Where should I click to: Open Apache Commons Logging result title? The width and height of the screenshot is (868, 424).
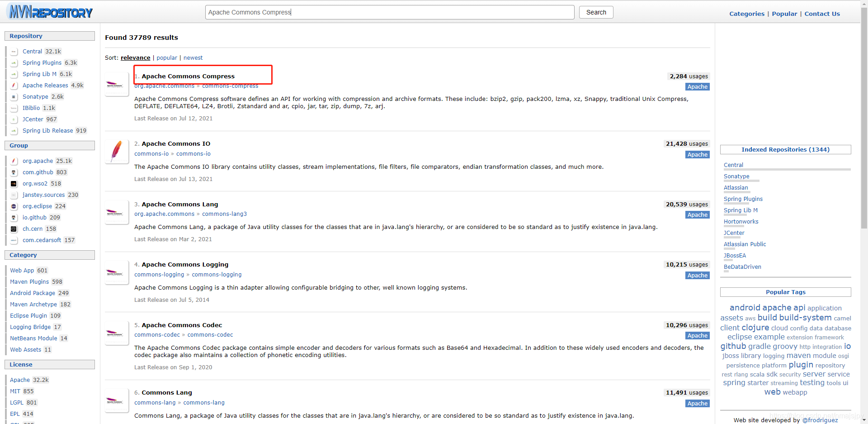coord(185,264)
